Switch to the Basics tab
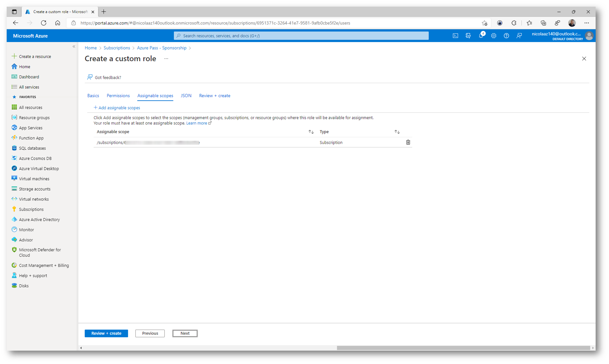 point(93,95)
